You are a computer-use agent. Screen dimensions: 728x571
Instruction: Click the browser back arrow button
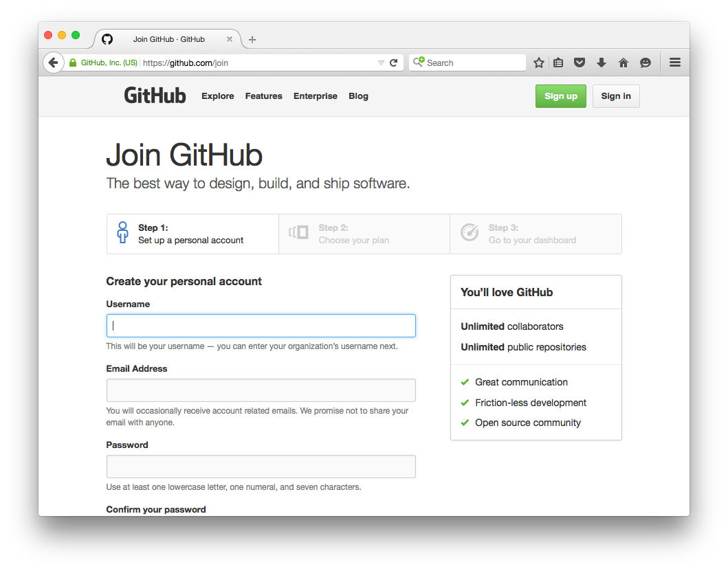pos(53,63)
